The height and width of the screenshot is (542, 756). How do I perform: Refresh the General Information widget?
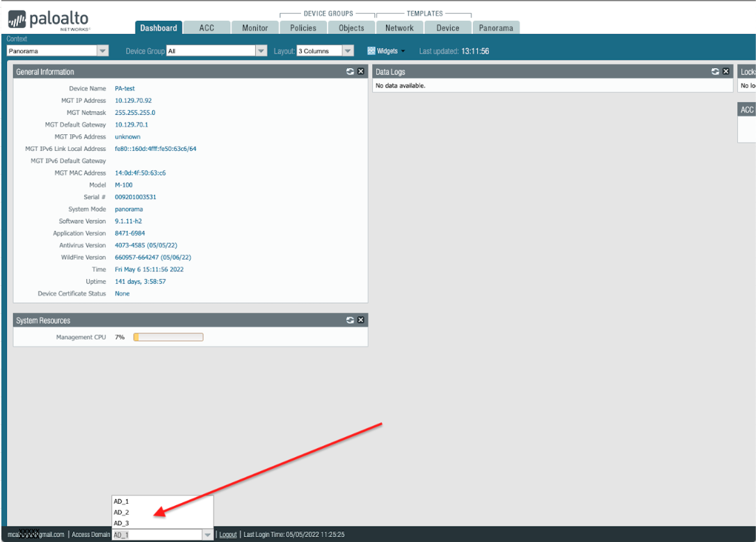tap(350, 72)
